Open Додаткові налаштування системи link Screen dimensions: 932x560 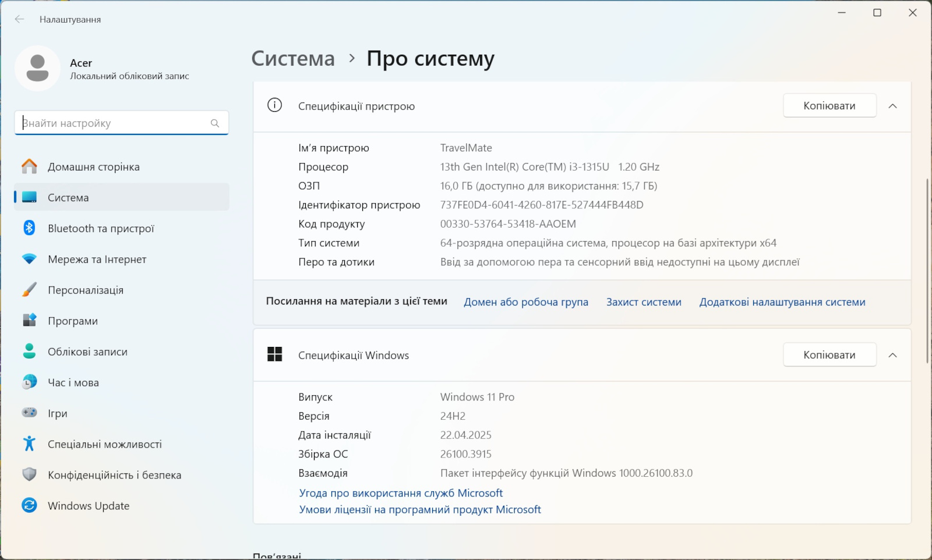pos(782,302)
